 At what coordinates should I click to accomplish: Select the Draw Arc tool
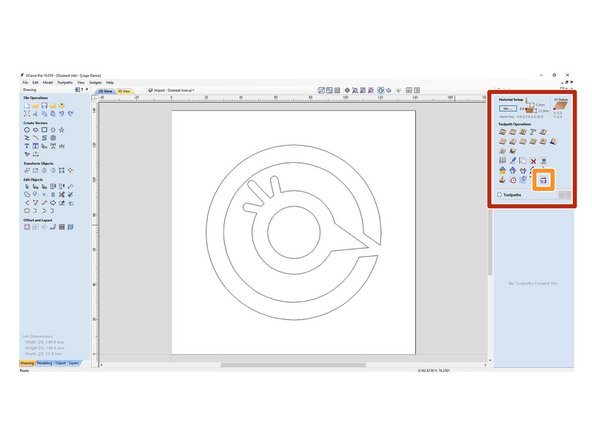point(35,138)
